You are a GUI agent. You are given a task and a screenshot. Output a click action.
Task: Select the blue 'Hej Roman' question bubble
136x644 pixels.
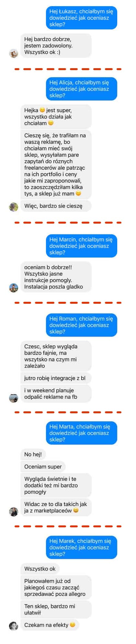[x=81, y=325]
